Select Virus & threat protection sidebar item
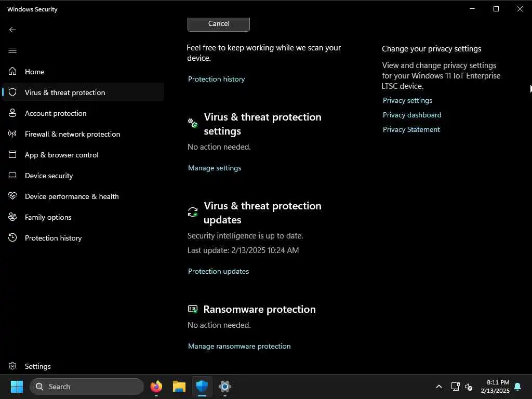The height and width of the screenshot is (399, 532). (x=83, y=92)
